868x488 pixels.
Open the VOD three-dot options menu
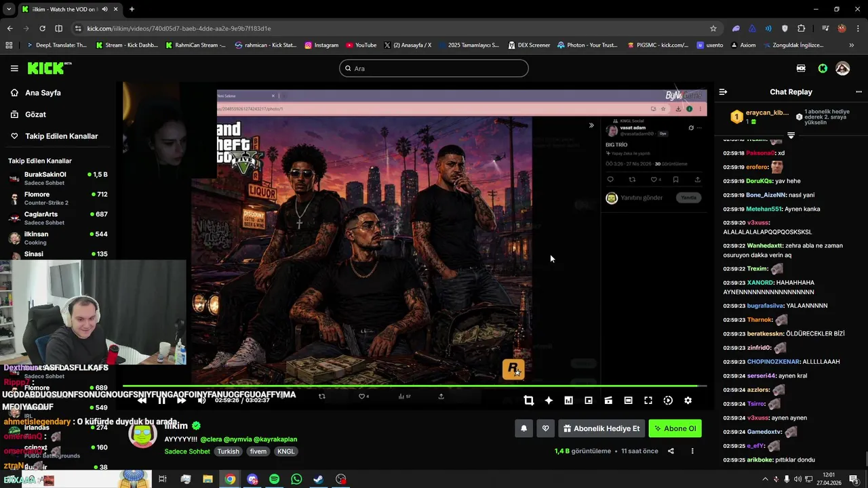(x=692, y=451)
